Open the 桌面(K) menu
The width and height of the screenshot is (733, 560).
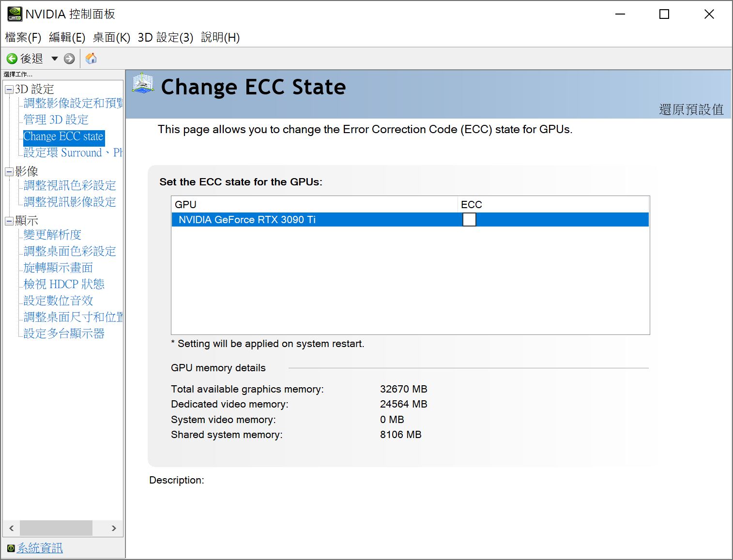tap(111, 37)
